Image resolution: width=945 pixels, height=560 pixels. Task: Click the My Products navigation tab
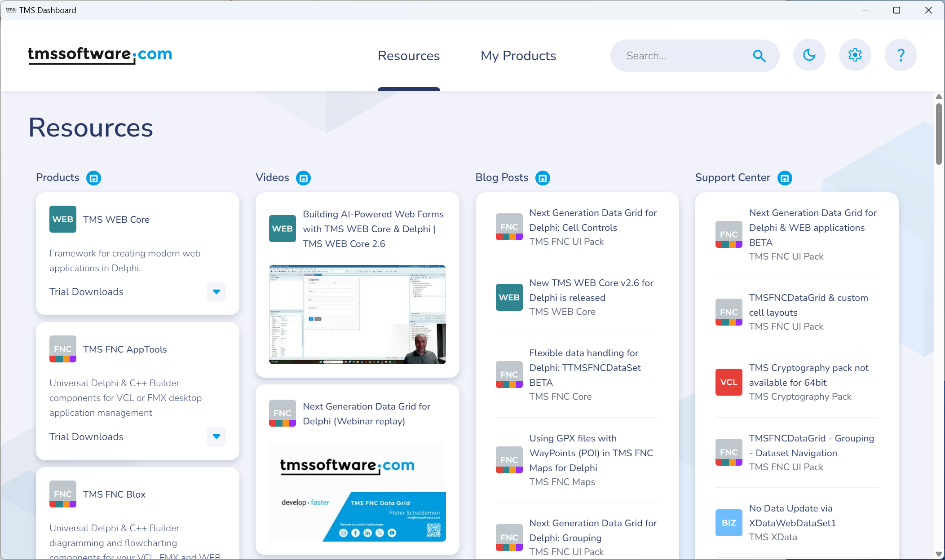point(518,55)
